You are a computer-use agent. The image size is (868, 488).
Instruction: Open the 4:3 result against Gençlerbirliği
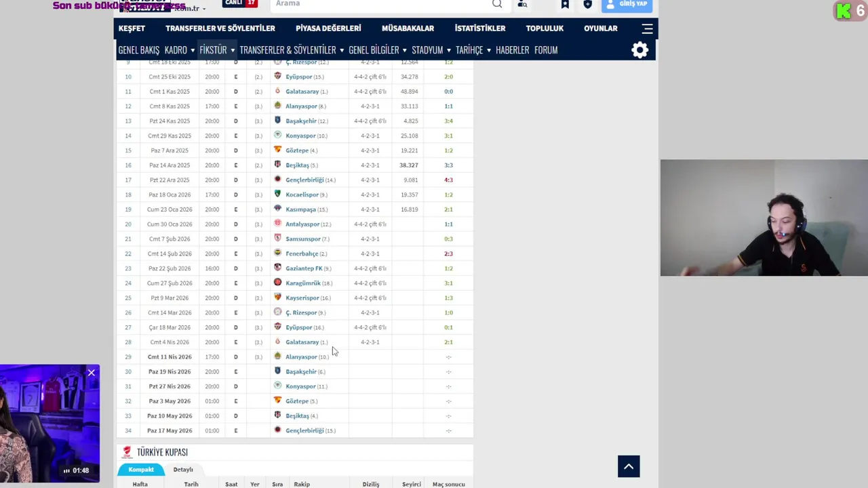pos(448,180)
